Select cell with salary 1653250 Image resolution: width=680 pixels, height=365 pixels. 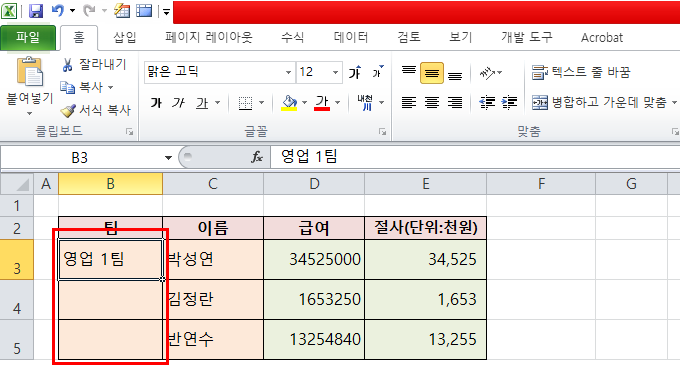click(314, 300)
